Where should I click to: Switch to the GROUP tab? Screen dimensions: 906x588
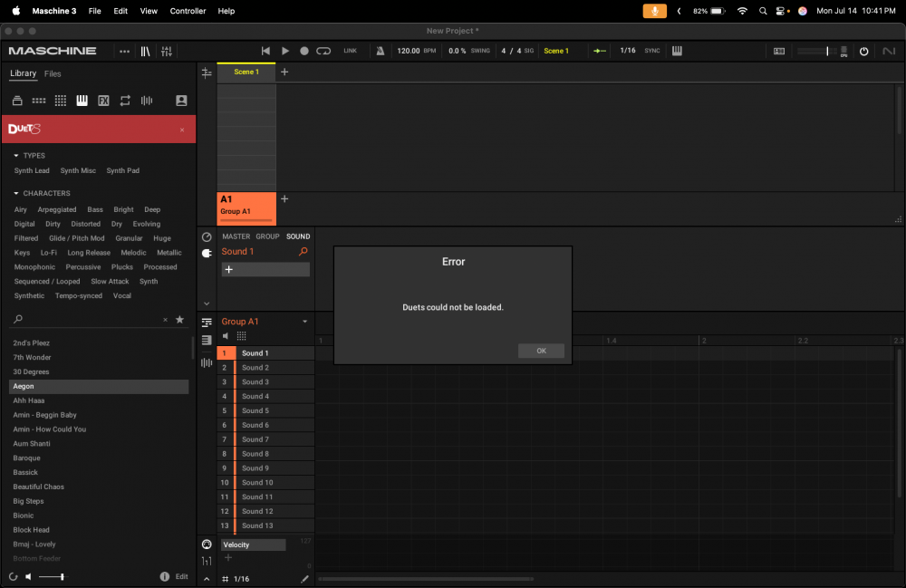coord(267,236)
